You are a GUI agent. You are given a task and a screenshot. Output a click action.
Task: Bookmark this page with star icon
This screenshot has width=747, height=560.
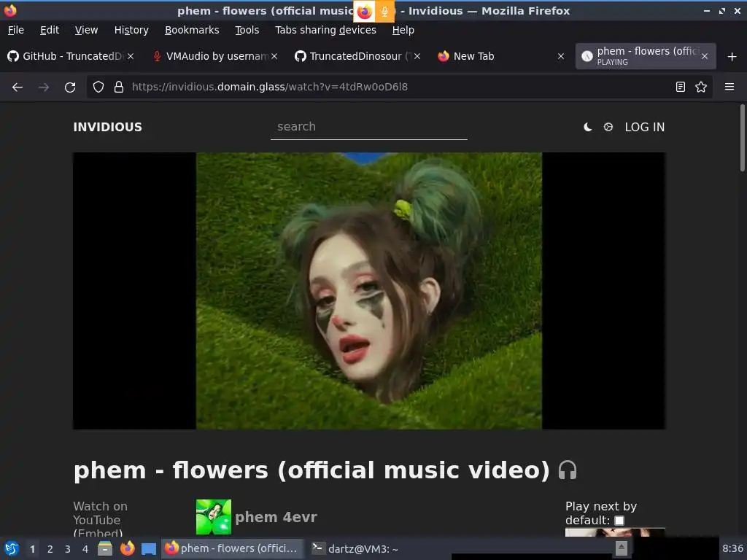[x=701, y=87]
